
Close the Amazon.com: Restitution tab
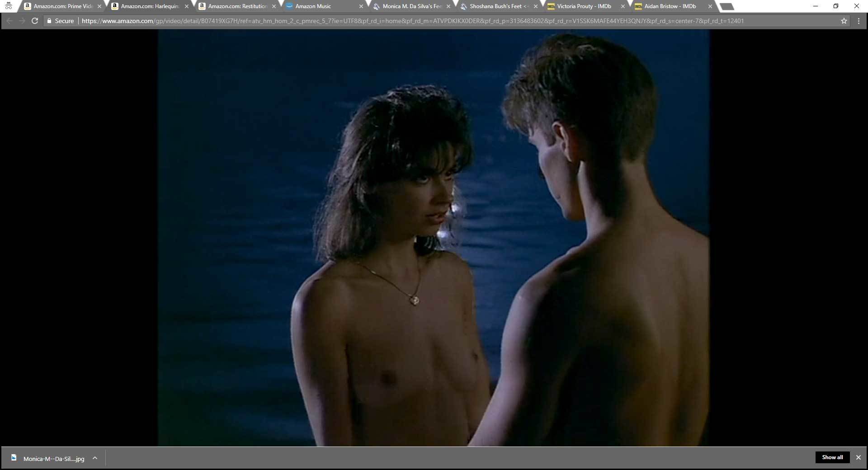tap(274, 6)
